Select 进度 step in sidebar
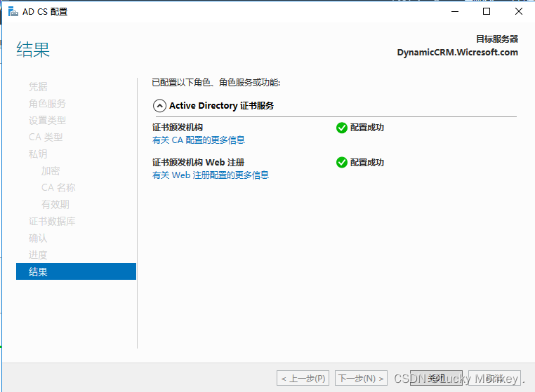Screen dimensions: 535x392 [38, 255]
